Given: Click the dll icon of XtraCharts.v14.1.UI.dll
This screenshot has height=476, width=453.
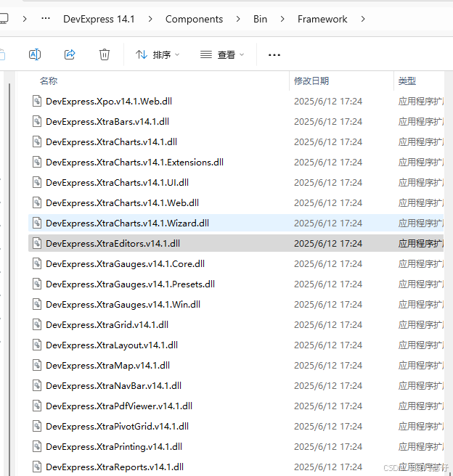Looking at the screenshot, I should (x=37, y=182).
